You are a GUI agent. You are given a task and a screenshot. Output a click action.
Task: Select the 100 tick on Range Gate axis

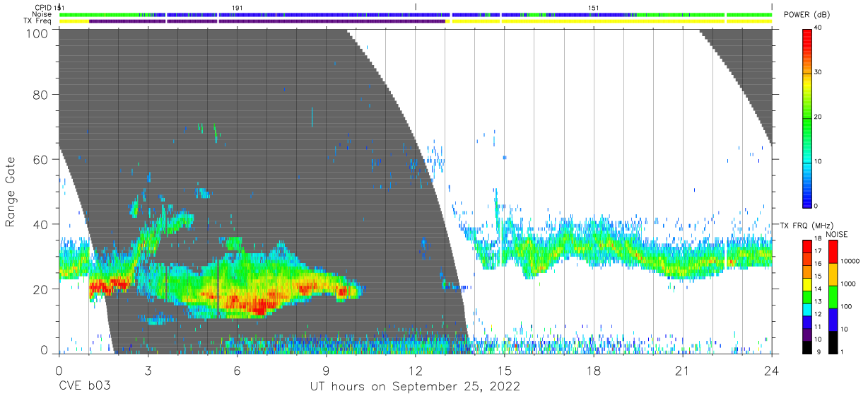[x=37, y=33]
